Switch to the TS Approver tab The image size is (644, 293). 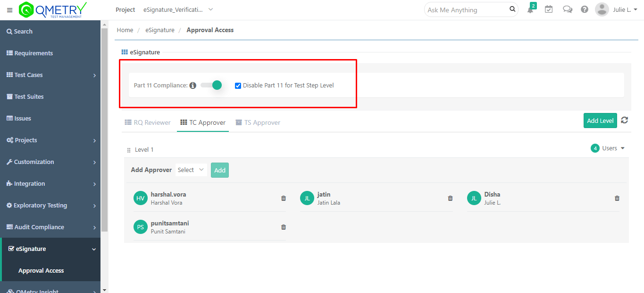(258, 122)
